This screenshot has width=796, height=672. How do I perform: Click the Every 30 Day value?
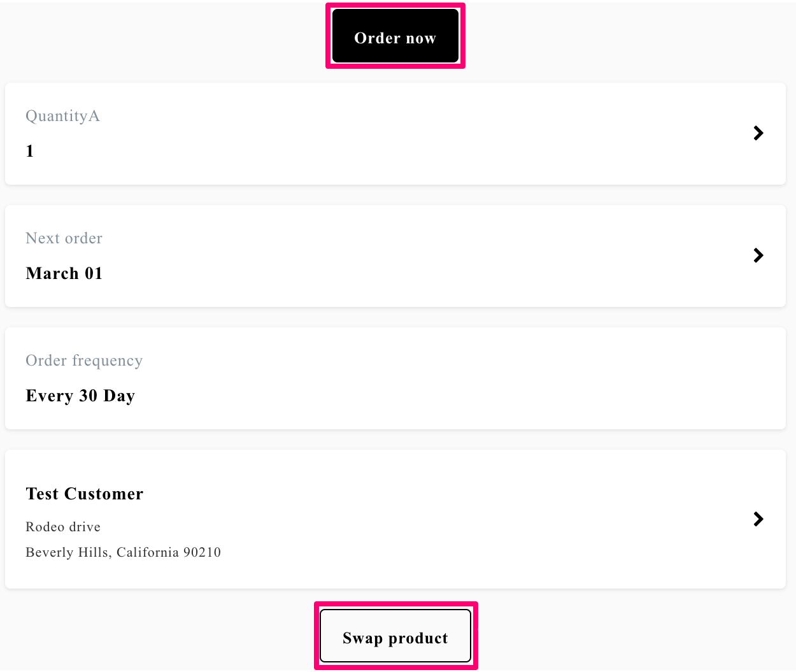pyautogui.click(x=80, y=396)
